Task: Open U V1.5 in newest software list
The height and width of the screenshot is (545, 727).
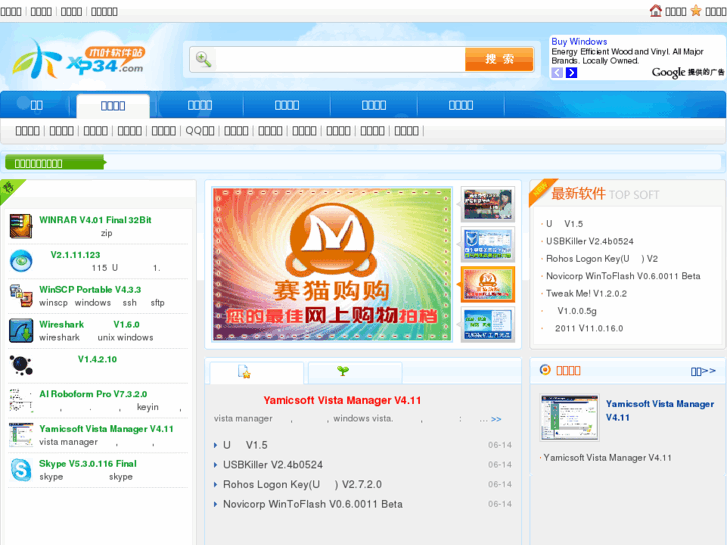Action: pyautogui.click(x=564, y=224)
